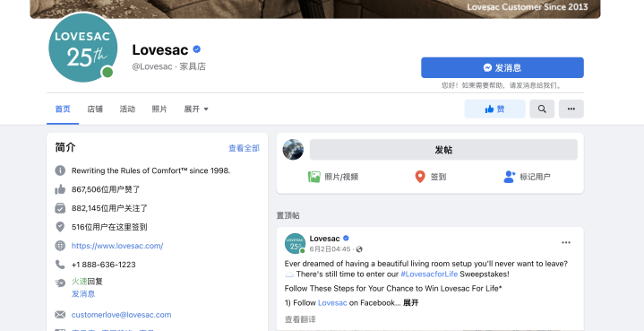Open the customerlove@lovesac.com email link
The width and height of the screenshot is (644, 331).
click(x=121, y=315)
